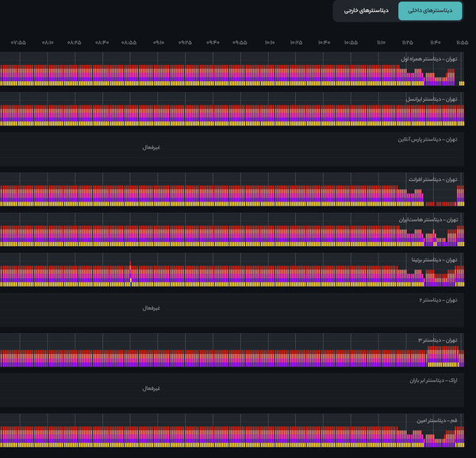The width and height of the screenshot is (476, 458).
Task: Click the قم - دیتاسنتر امین label
Action: (437, 421)
